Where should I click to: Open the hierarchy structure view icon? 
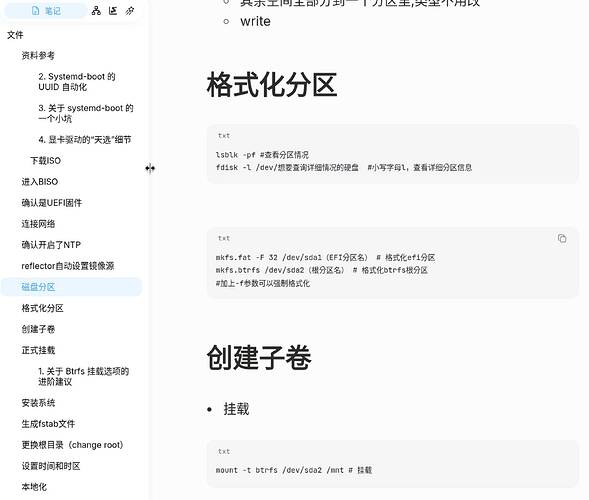pyautogui.click(x=96, y=11)
